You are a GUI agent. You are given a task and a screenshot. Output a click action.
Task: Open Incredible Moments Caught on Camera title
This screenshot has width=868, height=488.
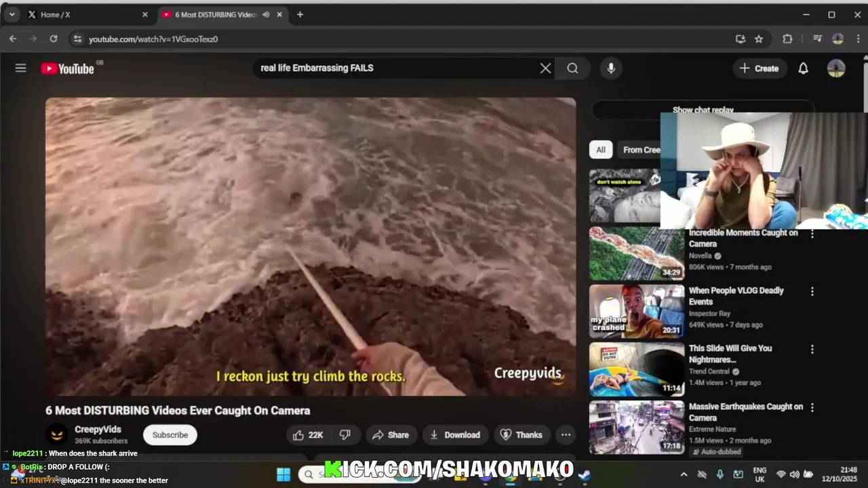pyautogui.click(x=743, y=238)
